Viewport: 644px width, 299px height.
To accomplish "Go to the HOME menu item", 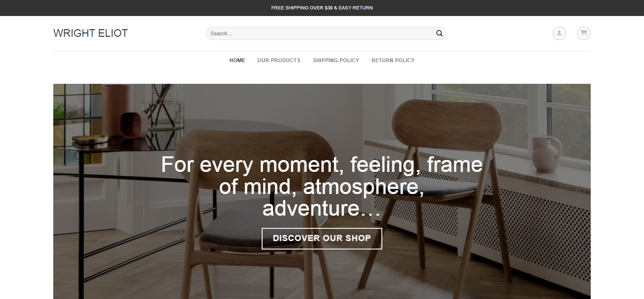I will point(237,60).
